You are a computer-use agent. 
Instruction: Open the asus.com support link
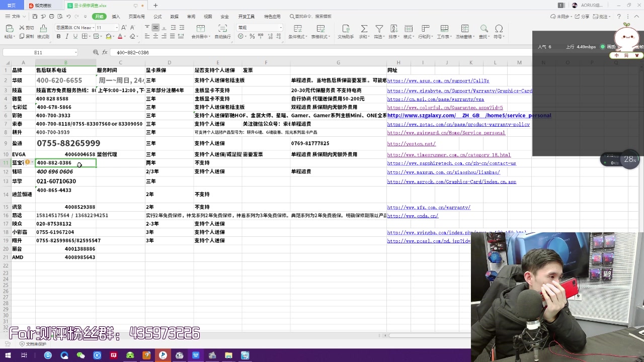438,80
